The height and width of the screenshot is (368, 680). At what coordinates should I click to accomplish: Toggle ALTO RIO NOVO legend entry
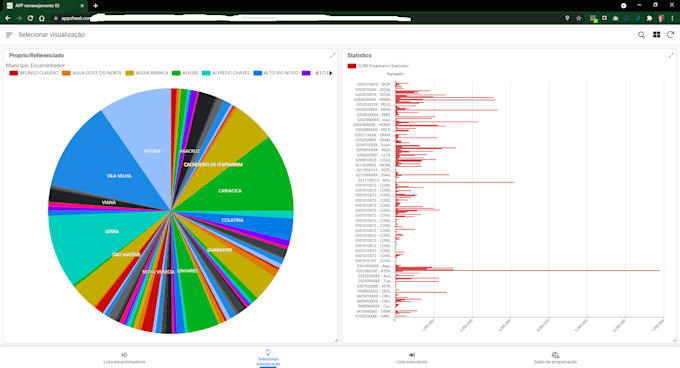(x=276, y=73)
